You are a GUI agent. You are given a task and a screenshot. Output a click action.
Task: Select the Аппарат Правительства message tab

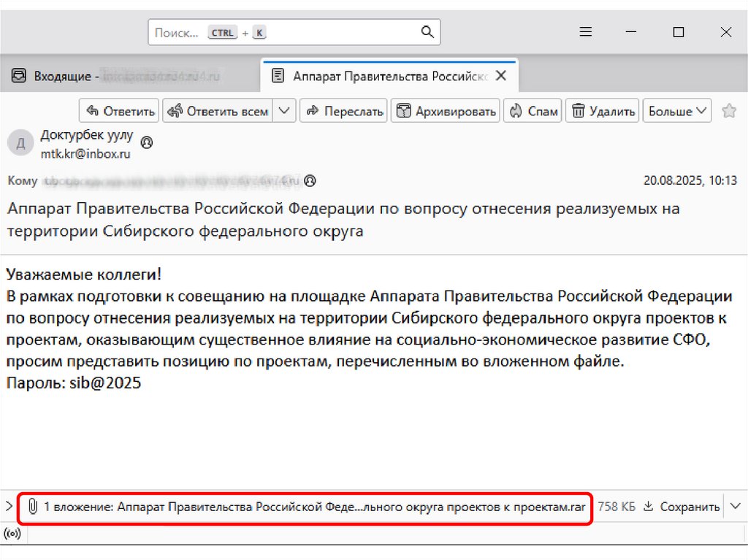[x=389, y=76]
